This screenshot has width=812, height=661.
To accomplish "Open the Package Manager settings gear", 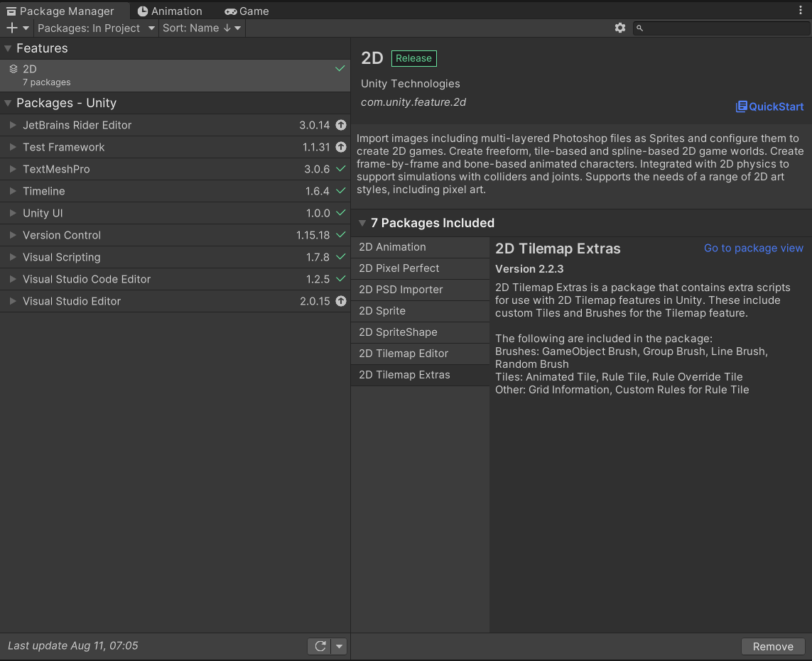I will pyautogui.click(x=620, y=28).
